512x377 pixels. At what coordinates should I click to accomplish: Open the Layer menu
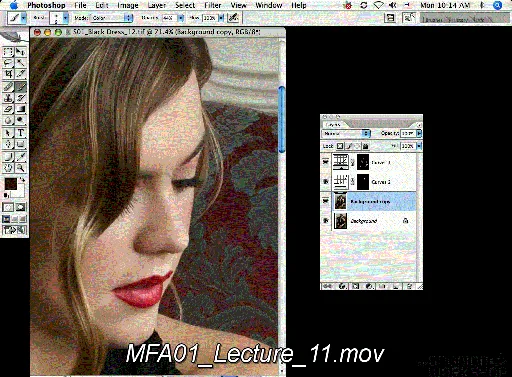pyautogui.click(x=157, y=5)
